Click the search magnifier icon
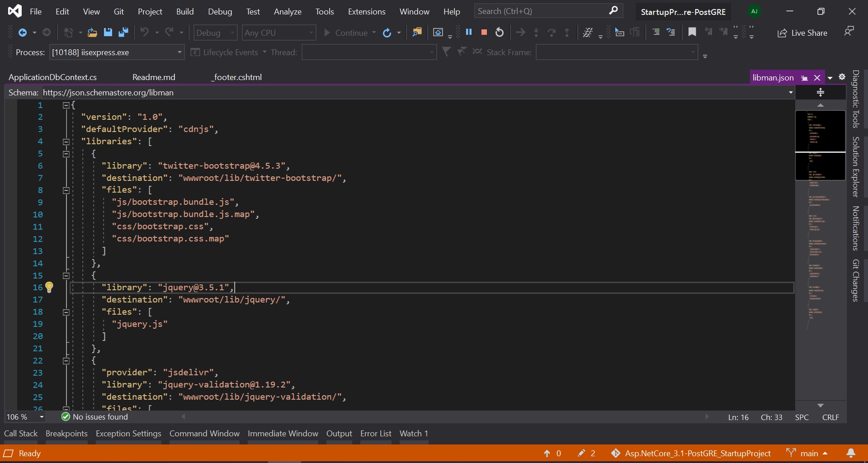This screenshot has height=463, width=868. click(613, 10)
